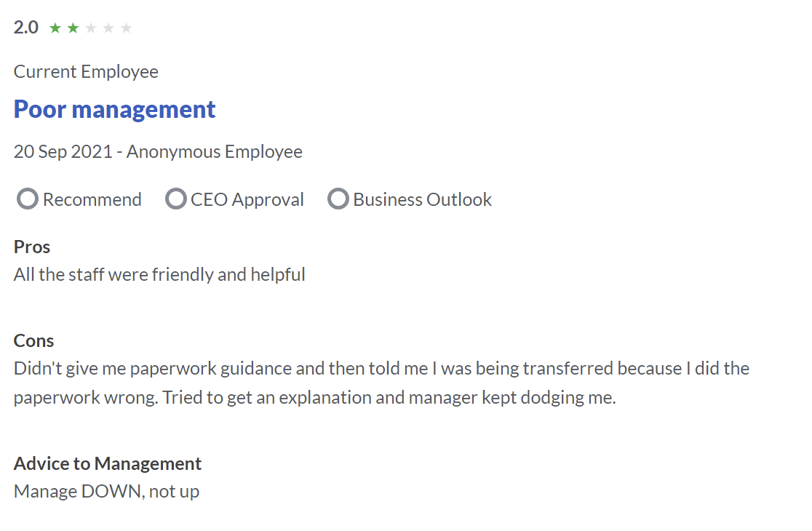Click the 'Business Outlook' label text
Screen dimensions: 812x531
click(x=423, y=199)
